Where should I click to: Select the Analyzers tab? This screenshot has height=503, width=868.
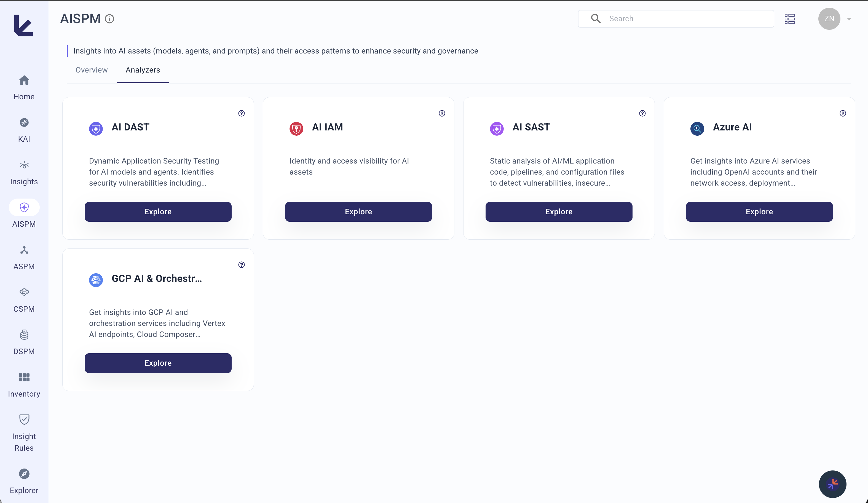tap(143, 70)
